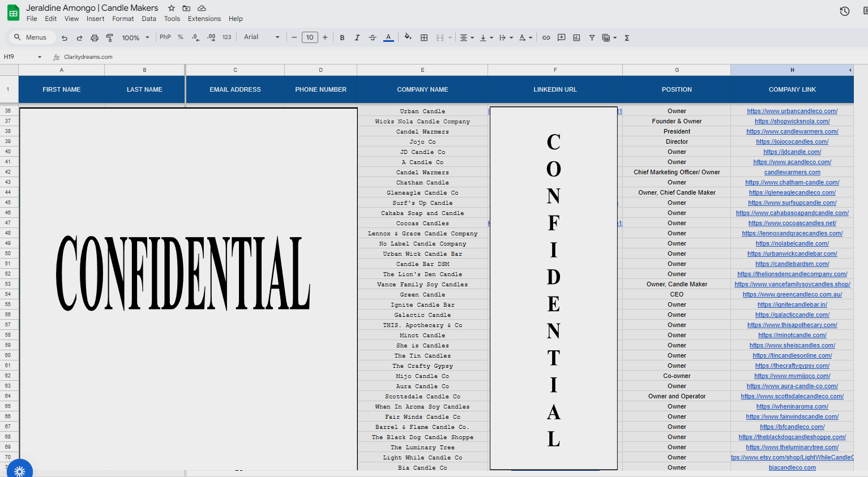Screen dimensions: 868x477
Task: Open text wrapping dropdown
Action: 506,38
